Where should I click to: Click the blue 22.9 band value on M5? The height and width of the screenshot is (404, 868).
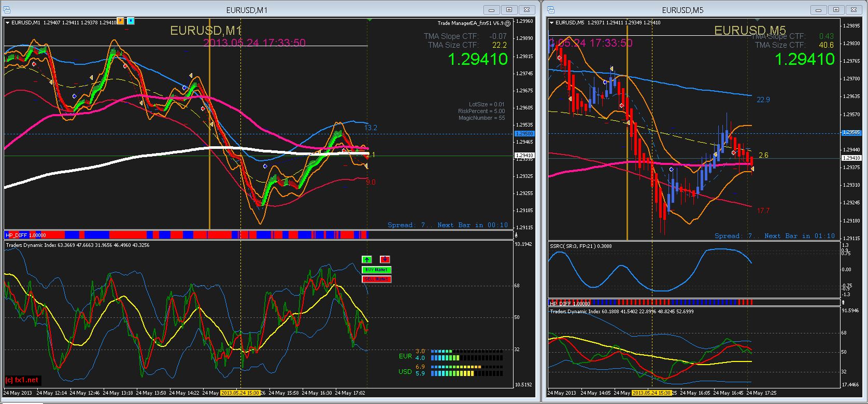pos(763,100)
